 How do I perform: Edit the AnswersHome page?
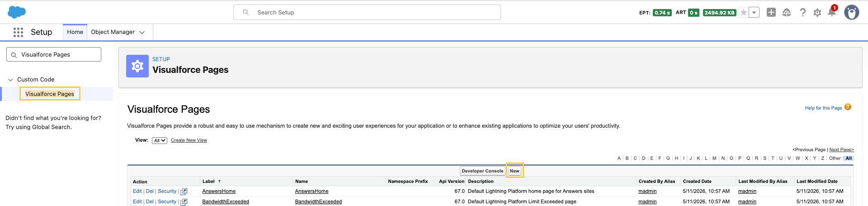pyautogui.click(x=137, y=191)
